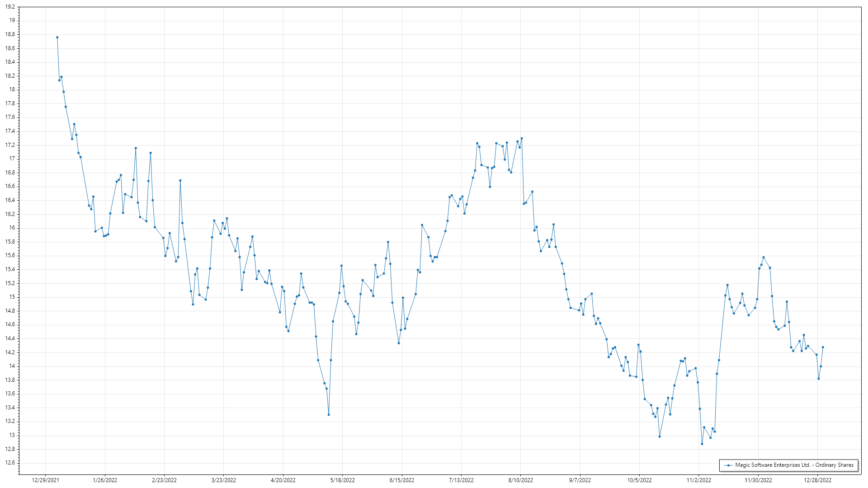This screenshot has height=488, width=868.
Task: Click the first data point near 18.8
Action: point(57,38)
